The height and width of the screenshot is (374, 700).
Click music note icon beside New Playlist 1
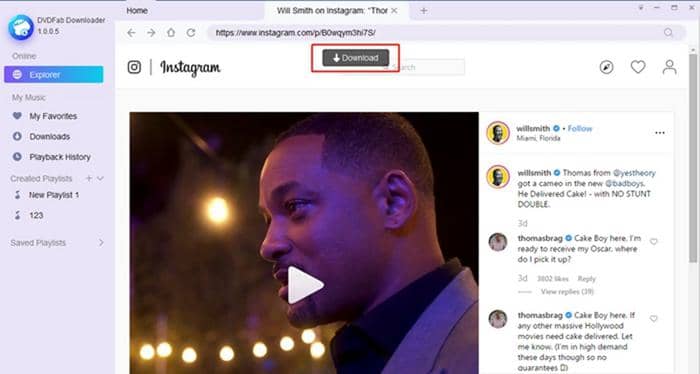(17, 195)
